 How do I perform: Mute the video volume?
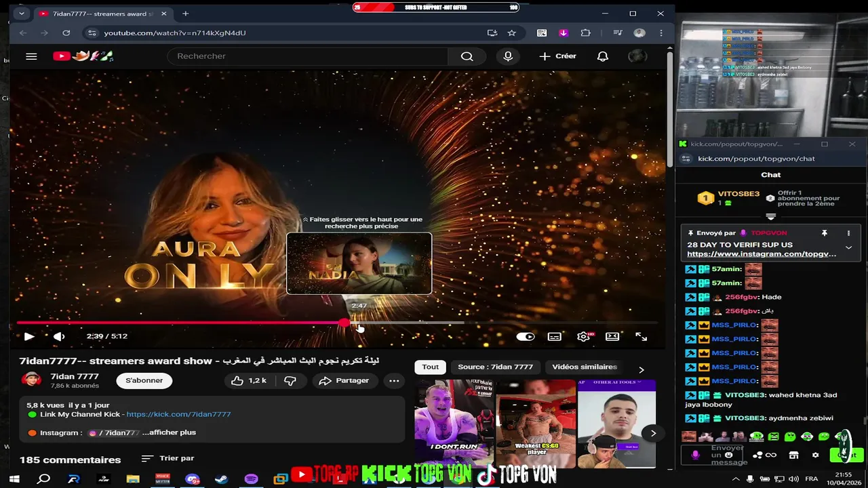click(x=59, y=336)
